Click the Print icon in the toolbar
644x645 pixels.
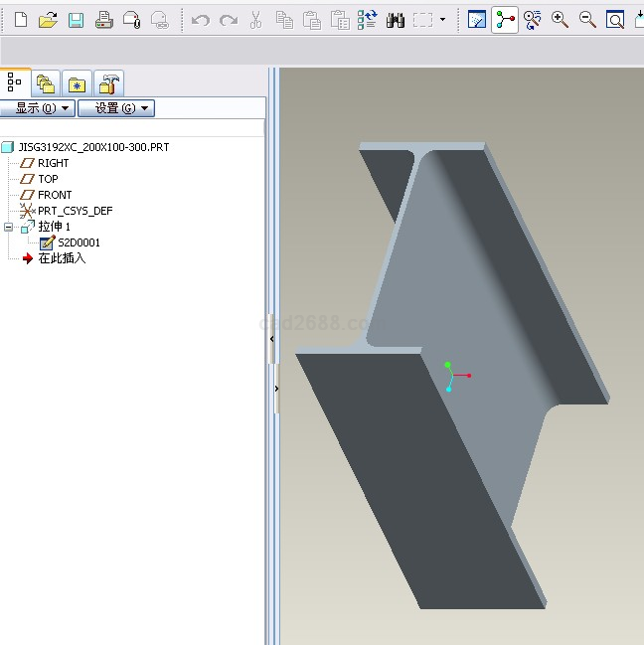[x=103, y=20]
